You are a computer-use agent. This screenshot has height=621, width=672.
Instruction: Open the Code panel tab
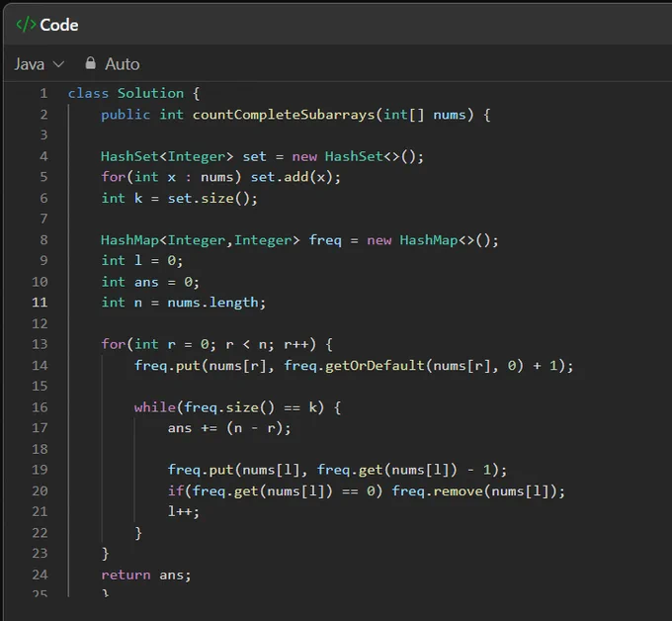(47, 25)
